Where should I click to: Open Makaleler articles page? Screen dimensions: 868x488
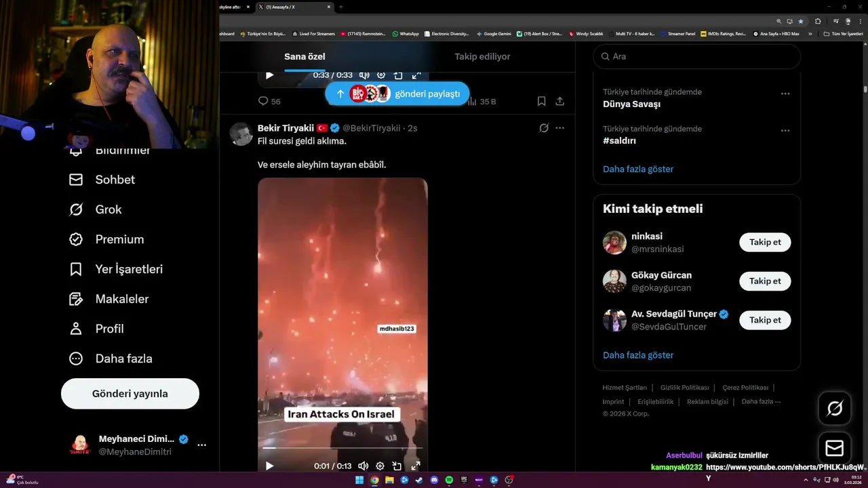pyautogui.click(x=108, y=299)
